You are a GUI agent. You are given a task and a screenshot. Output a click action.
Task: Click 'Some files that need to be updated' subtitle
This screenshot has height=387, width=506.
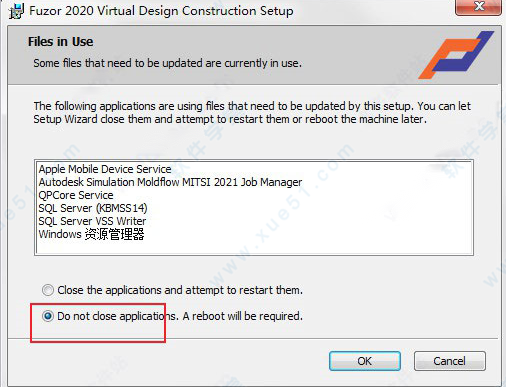pos(167,63)
